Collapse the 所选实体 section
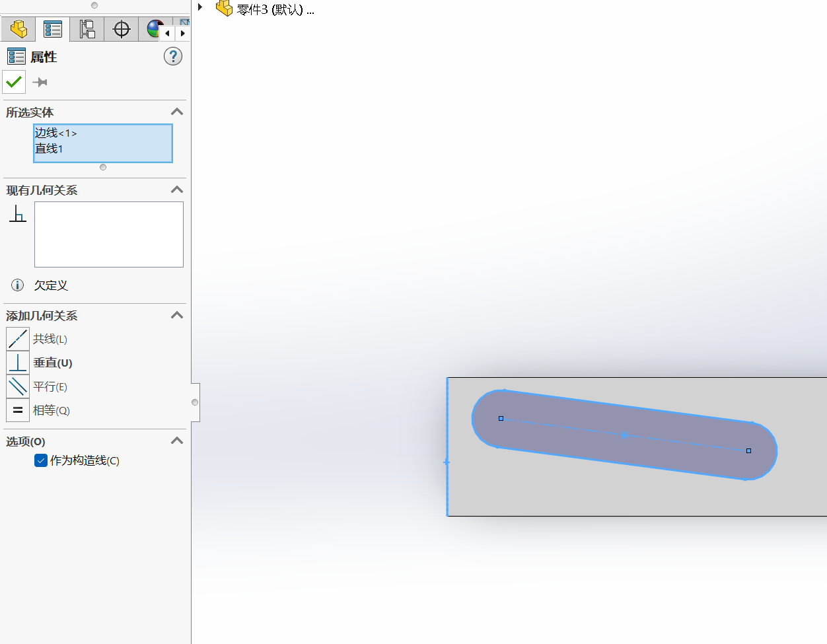The width and height of the screenshot is (827, 644). click(x=176, y=112)
